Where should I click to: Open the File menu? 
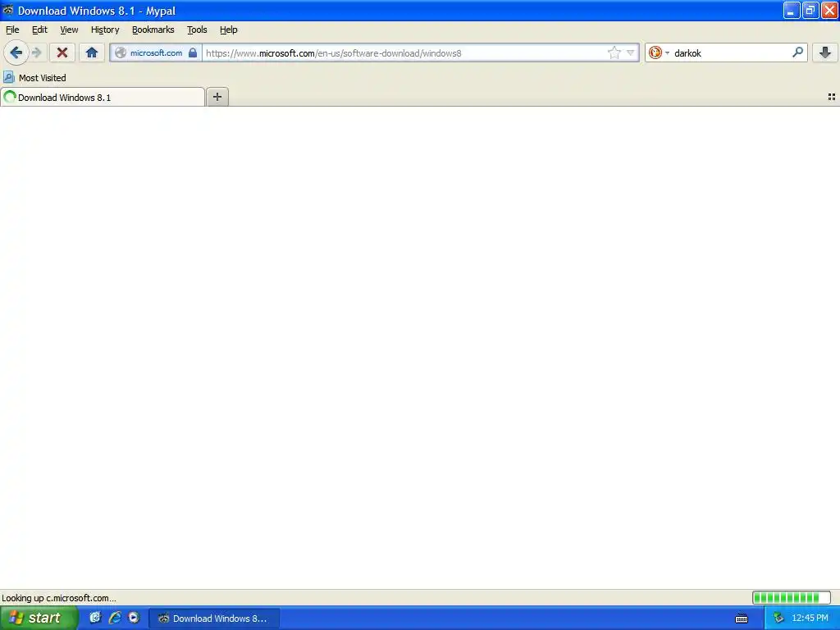pyautogui.click(x=12, y=30)
